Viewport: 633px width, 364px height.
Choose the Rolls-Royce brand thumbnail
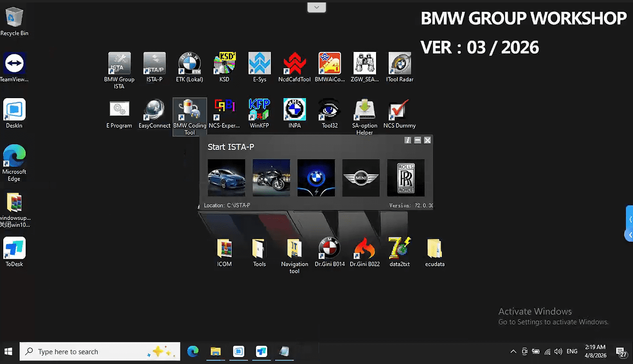click(405, 178)
